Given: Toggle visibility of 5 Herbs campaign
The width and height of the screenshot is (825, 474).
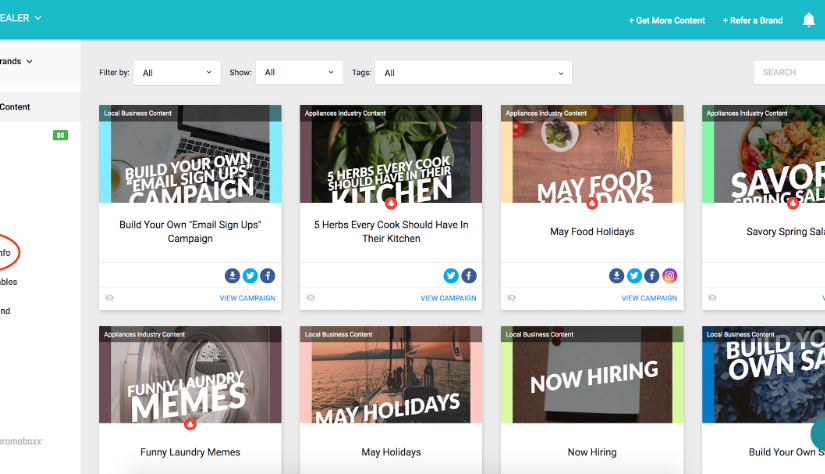Looking at the screenshot, I should 310,298.
